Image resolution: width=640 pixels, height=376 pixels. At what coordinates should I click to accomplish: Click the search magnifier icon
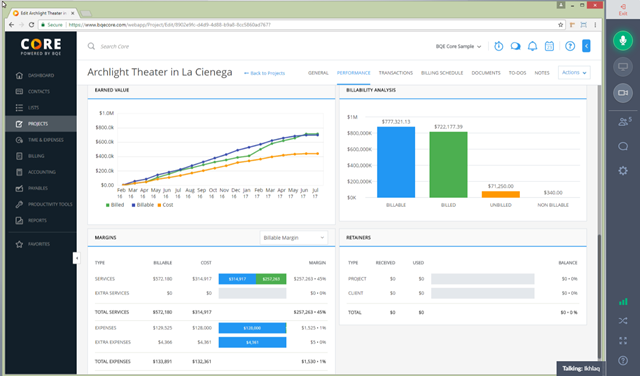[91, 46]
